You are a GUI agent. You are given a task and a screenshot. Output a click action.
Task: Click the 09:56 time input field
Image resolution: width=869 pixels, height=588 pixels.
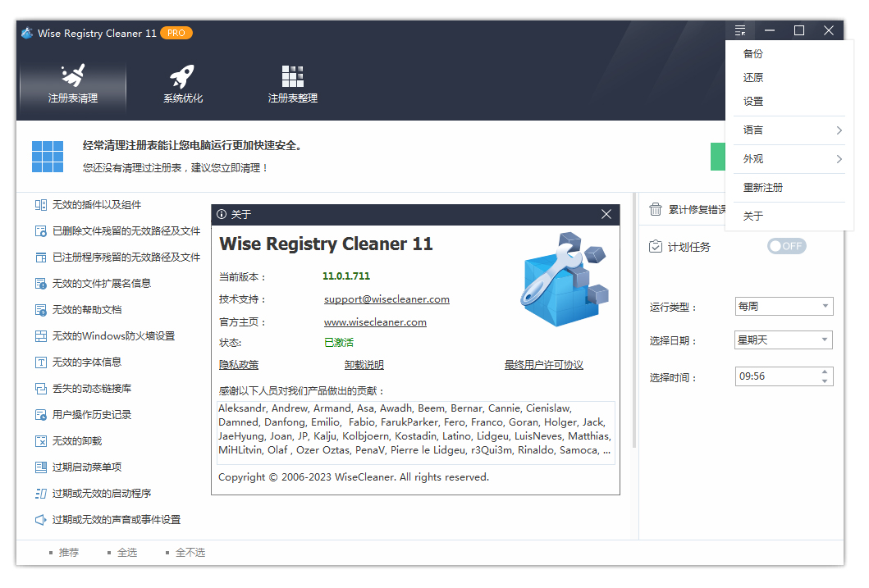tap(777, 376)
